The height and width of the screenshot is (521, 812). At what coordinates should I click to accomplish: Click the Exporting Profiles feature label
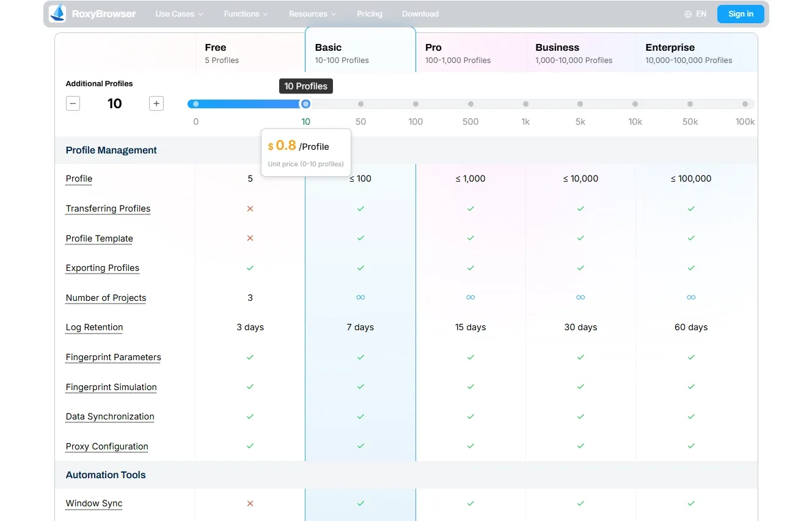[103, 268]
